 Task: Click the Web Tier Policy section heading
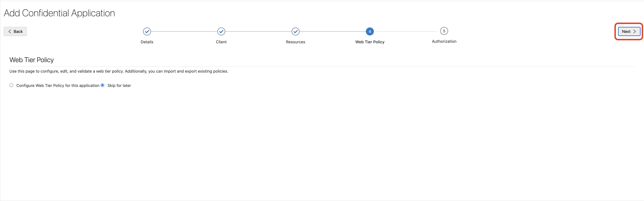click(31, 60)
